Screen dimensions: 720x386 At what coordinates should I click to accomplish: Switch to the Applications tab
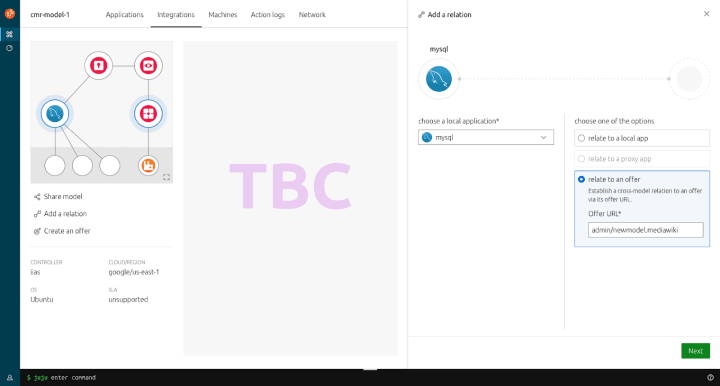[x=124, y=15]
